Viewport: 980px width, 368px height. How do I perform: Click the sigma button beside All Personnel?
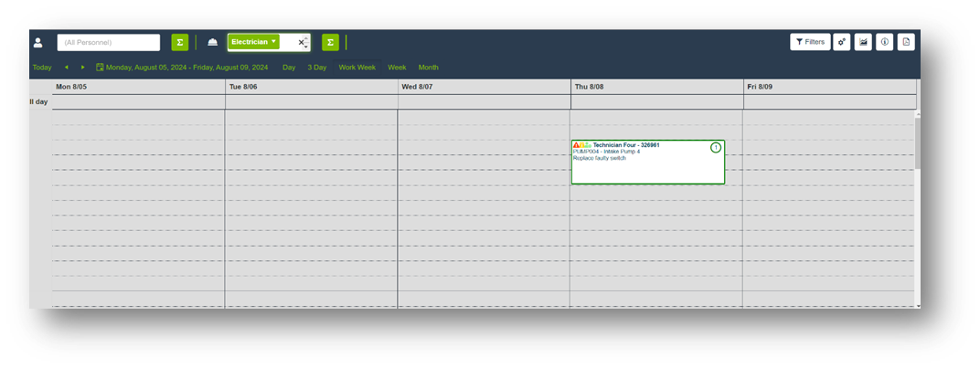180,42
